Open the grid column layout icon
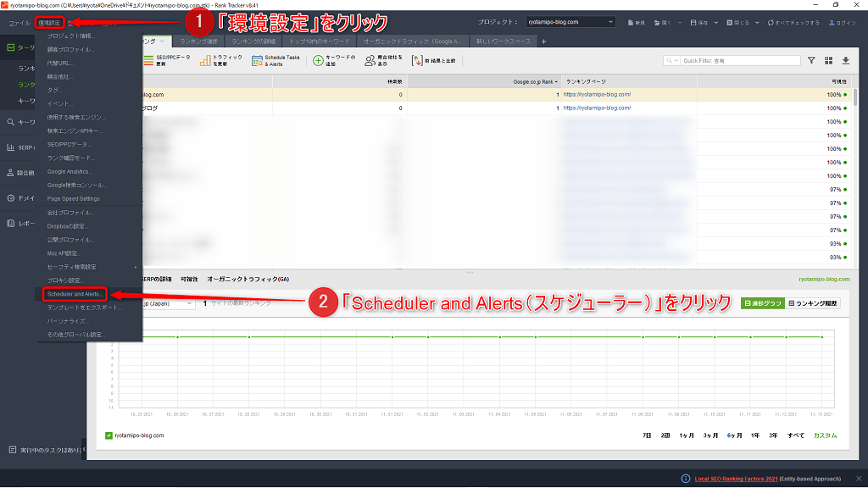This screenshot has width=868, height=488. coord(828,61)
